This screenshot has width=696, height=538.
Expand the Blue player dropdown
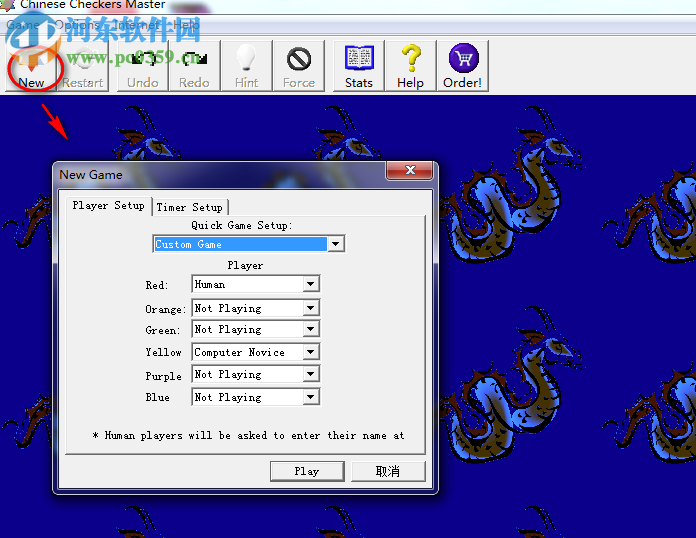(311, 397)
